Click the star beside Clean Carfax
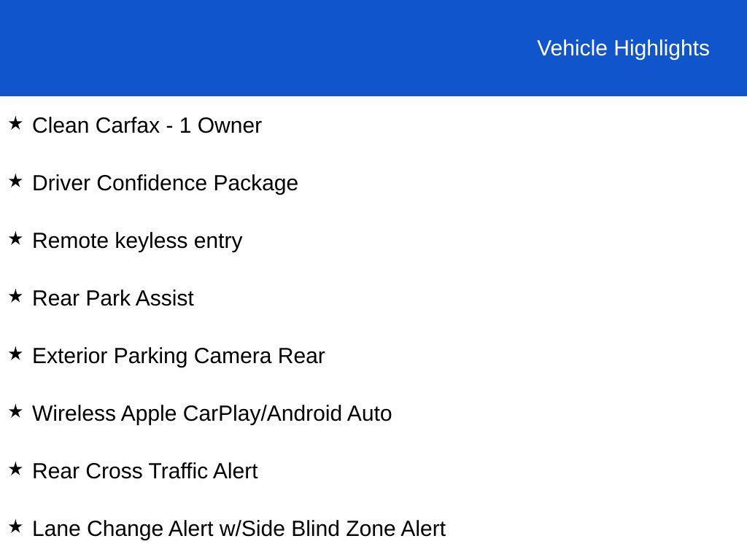 (15, 123)
